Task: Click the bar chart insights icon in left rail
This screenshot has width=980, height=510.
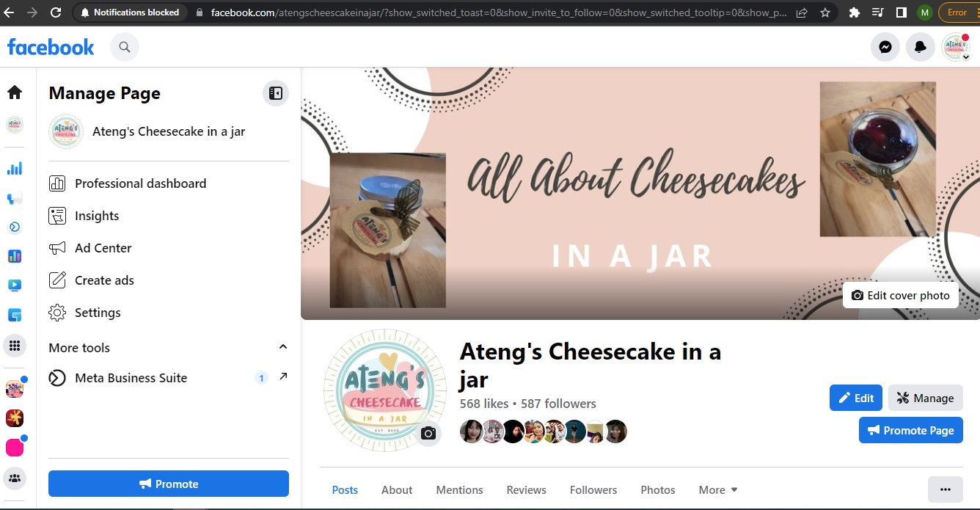Action: tap(15, 168)
